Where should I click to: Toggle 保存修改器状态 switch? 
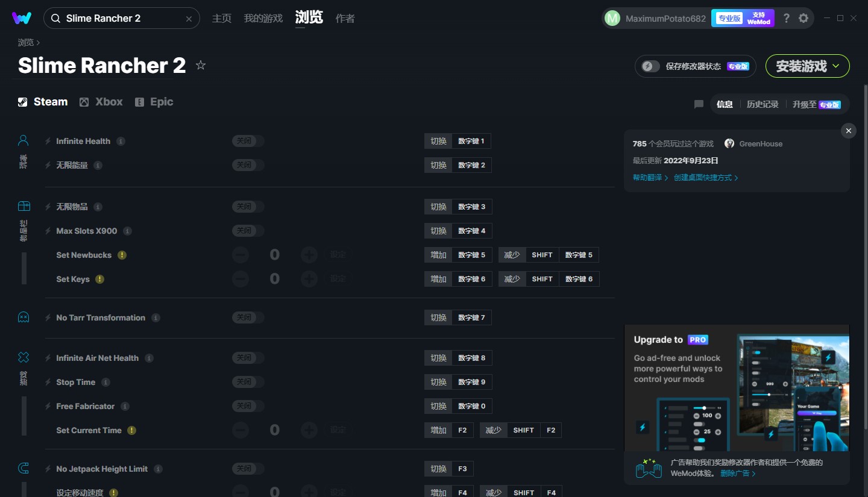[x=651, y=66]
